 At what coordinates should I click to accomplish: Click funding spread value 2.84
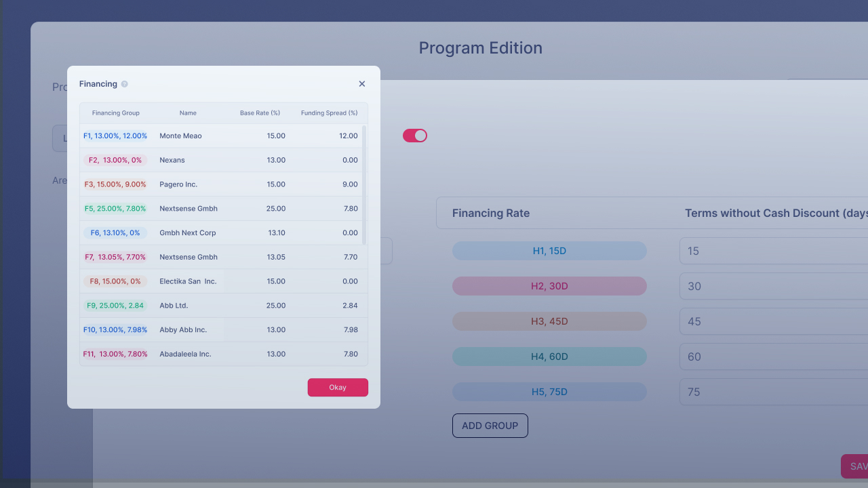(x=350, y=306)
